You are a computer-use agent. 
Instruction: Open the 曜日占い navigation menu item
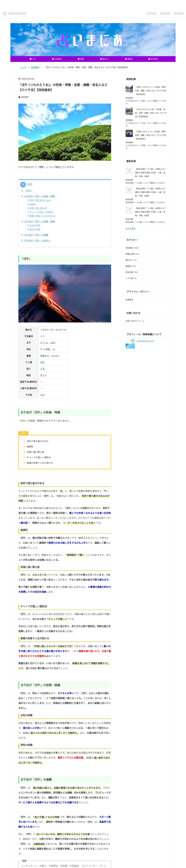[105, 59]
